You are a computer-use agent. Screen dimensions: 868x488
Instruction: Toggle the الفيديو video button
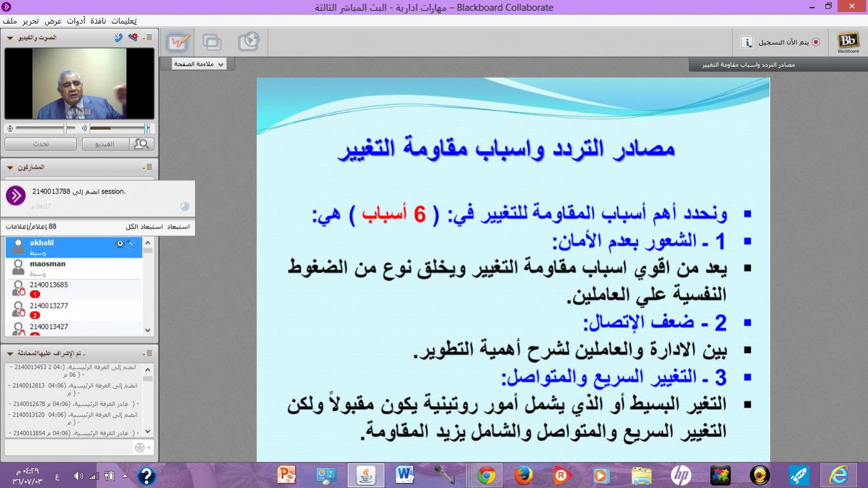(x=106, y=144)
